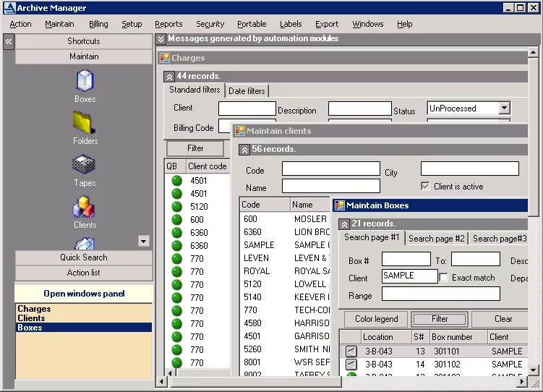This screenshot has width=543, height=392.
Task: Click the Maintain clients window title icon
Action: pos(239,131)
